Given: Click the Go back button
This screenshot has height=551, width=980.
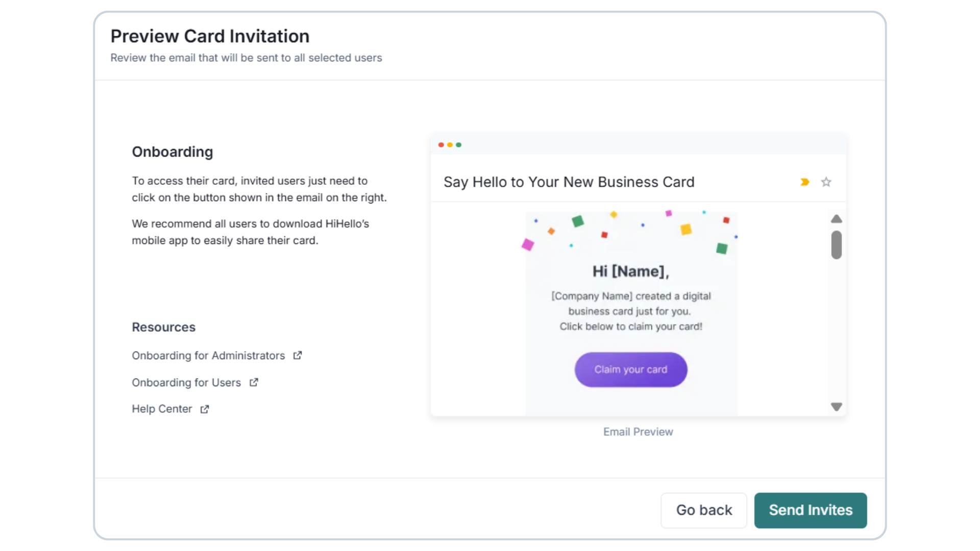Looking at the screenshot, I should (704, 510).
